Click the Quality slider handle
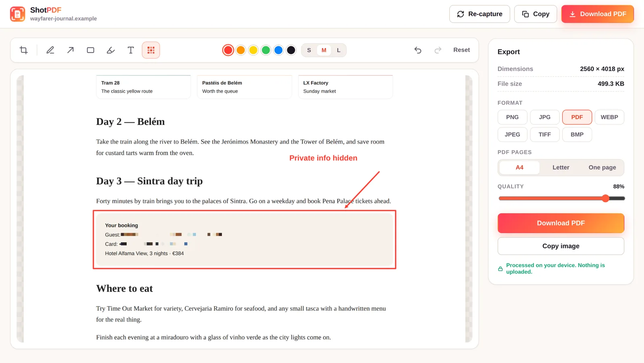Screen dimensions: 644x363 pyautogui.click(x=606, y=198)
